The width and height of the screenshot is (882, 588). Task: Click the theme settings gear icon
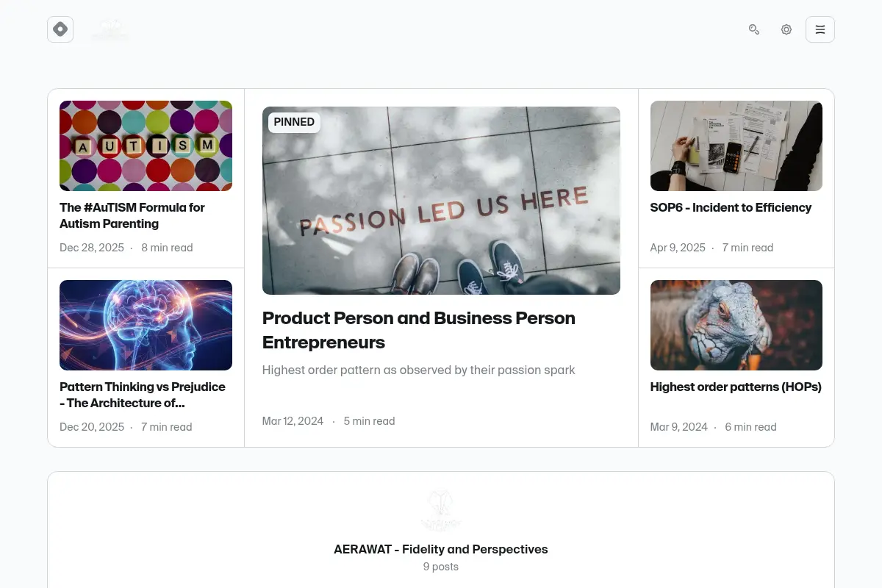point(786,29)
